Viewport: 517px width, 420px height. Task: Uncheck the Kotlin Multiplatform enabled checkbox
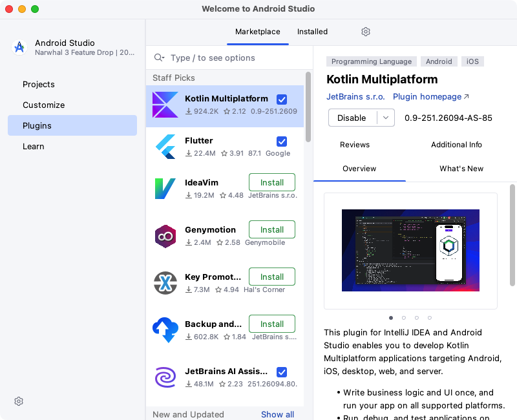pyautogui.click(x=282, y=100)
